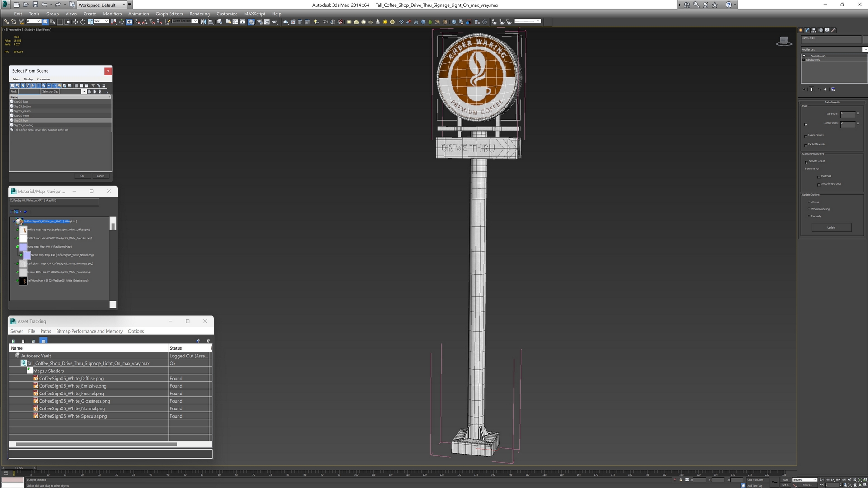Click the Status column header in Asset Tracking
The width and height of the screenshot is (868, 488).
pos(189,348)
